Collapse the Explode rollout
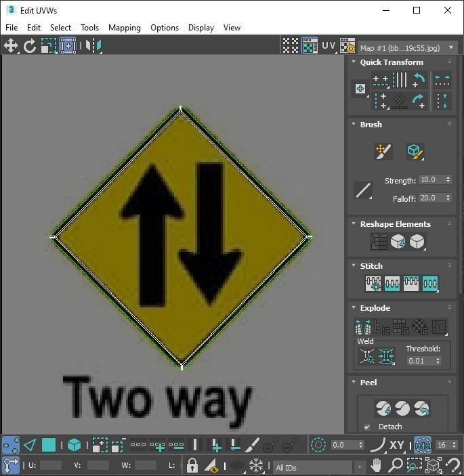Image resolution: width=464 pixels, height=476 pixels. coord(354,307)
